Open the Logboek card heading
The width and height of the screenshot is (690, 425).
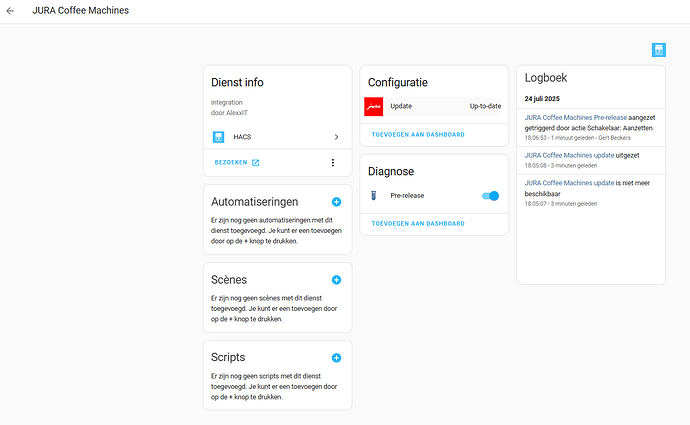[x=546, y=77]
